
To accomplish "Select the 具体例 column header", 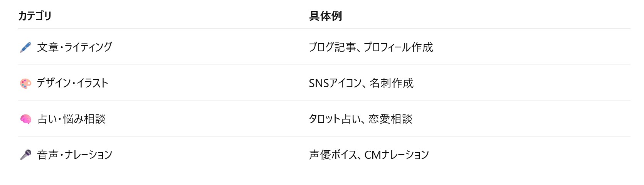I will tap(325, 16).
